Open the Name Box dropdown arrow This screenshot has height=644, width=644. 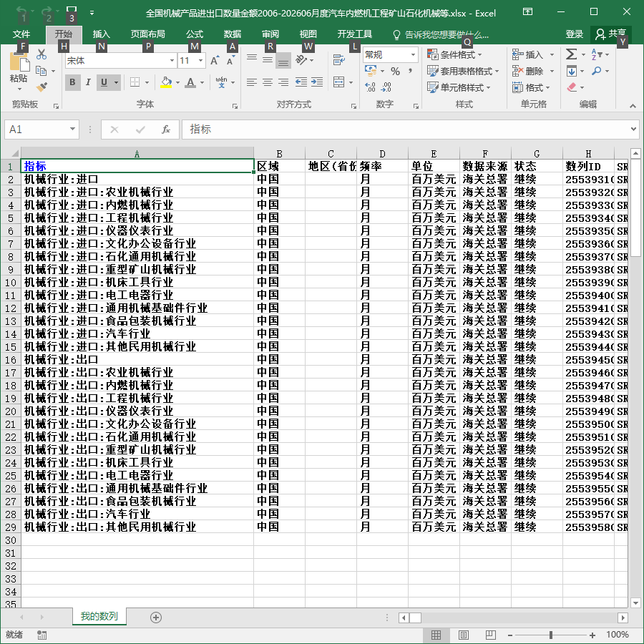[72, 130]
